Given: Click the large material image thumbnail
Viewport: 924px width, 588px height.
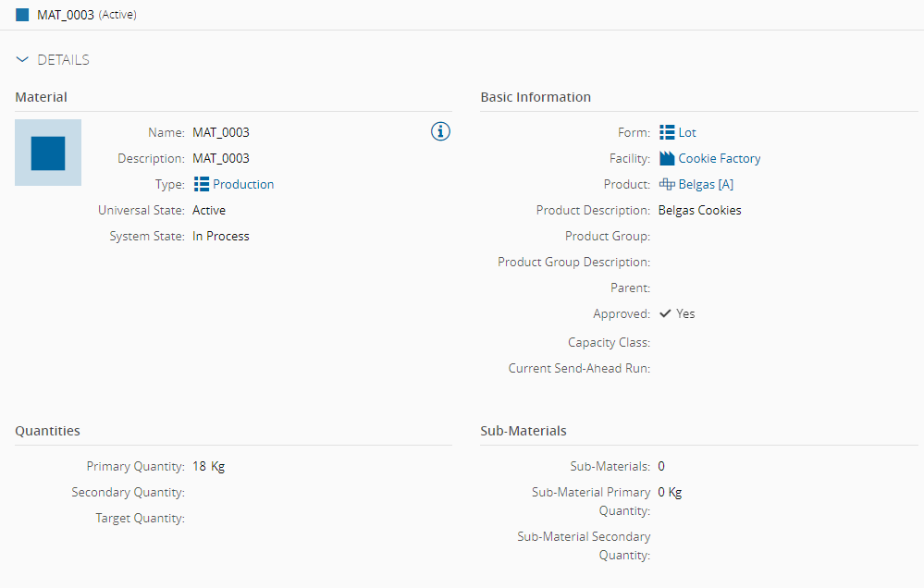Looking at the screenshot, I should tap(48, 153).
